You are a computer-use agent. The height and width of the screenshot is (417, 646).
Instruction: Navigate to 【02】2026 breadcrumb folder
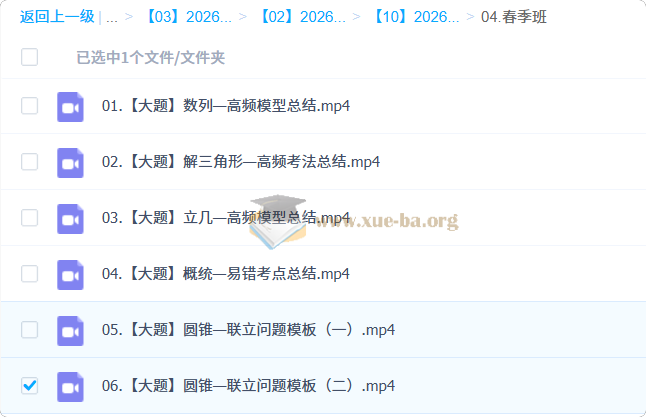click(302, 17)
